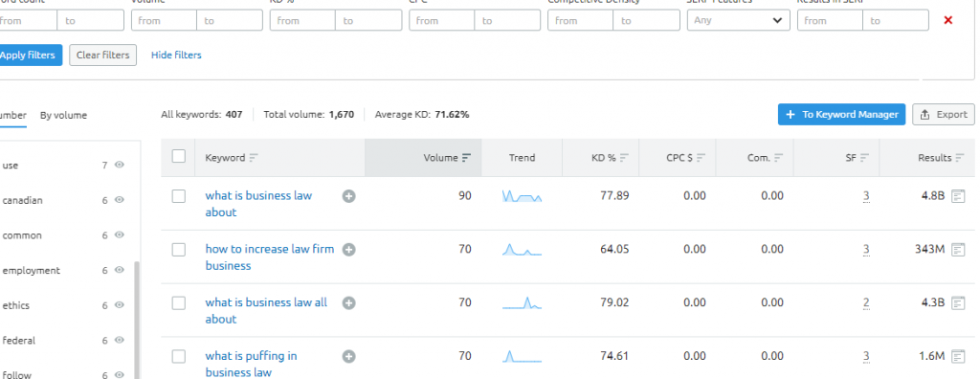Select the 'canadian' keyword group
Image resolution: width=980 pixels, height=379 pixels.
(x=23, y=200)
